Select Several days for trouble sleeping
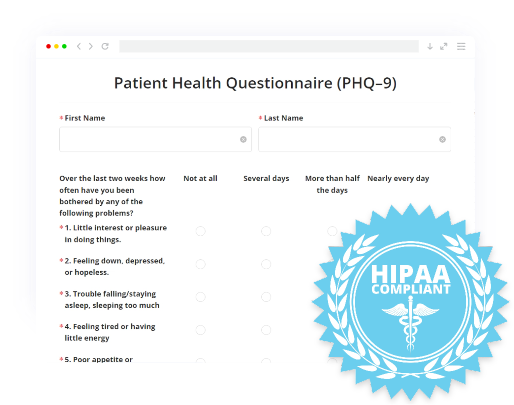Screen dimensions: 514x405 [266, 297]
